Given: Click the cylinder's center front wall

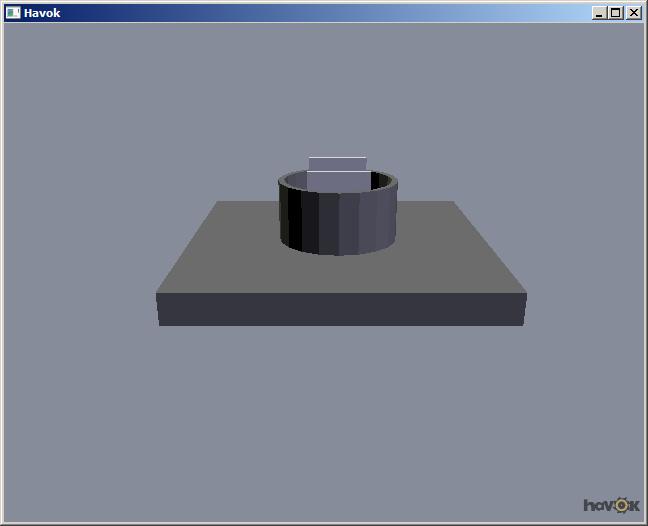Looking at the screenshot, I should (x=338, y=224).
